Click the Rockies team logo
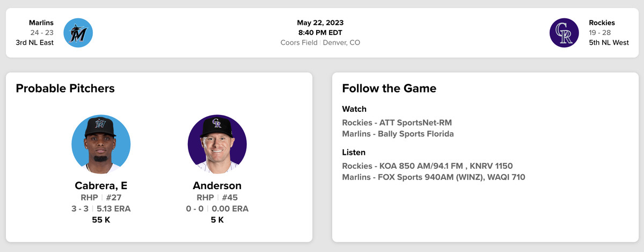Screen dimensions: 644x252 pyautogui.click(x=564, y=33)
